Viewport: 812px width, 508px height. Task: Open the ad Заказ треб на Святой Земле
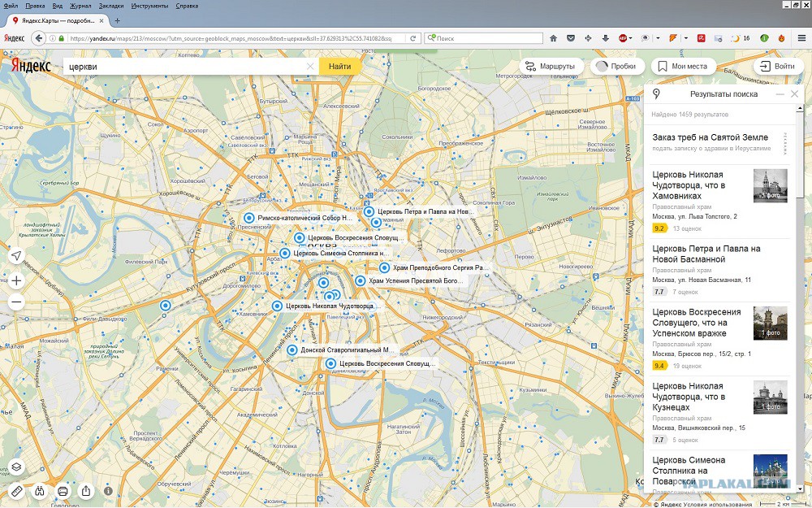click(710, 137)
